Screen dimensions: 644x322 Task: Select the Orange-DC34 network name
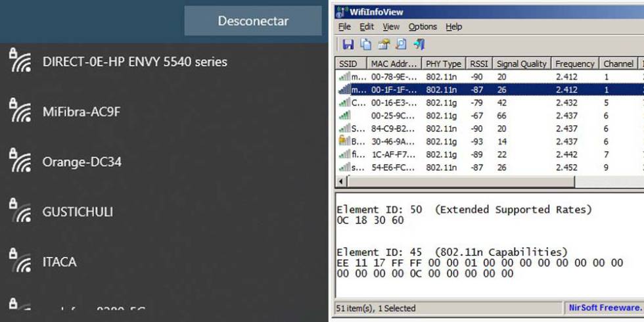[82, 162]
